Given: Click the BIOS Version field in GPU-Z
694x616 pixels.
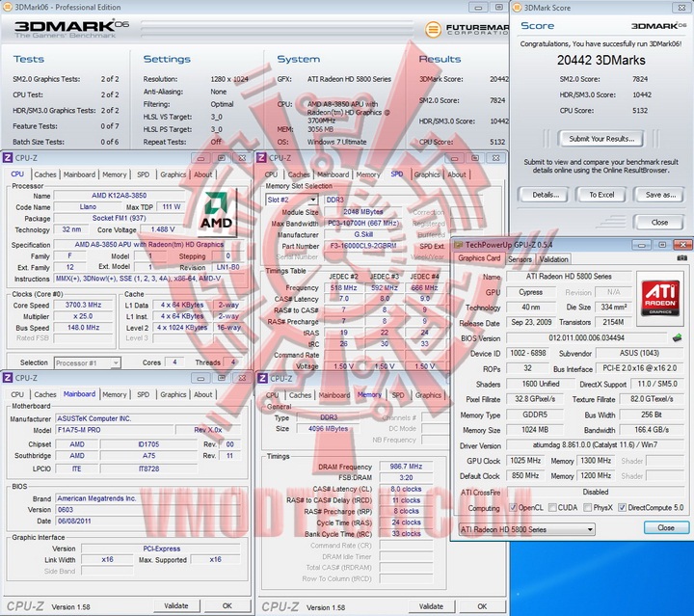Looking at the screenshot, I should pos(587,338).
